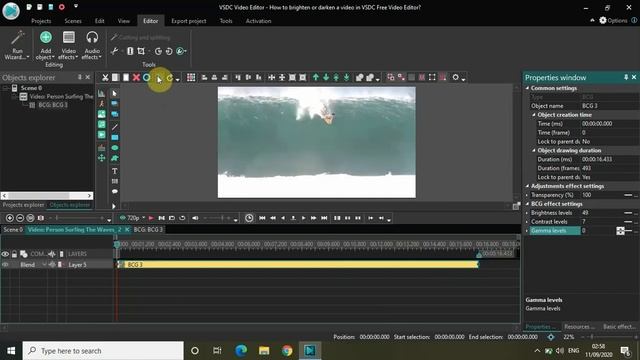Viewport: 640px width, 360px height.
Task: Open Google Chrome from the taskbar
Action: pos(287,351)
